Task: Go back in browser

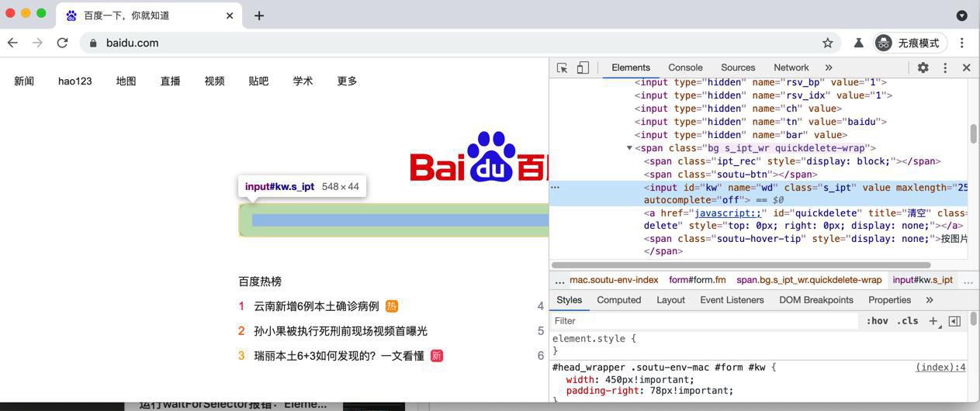Action: click(12, 43)
